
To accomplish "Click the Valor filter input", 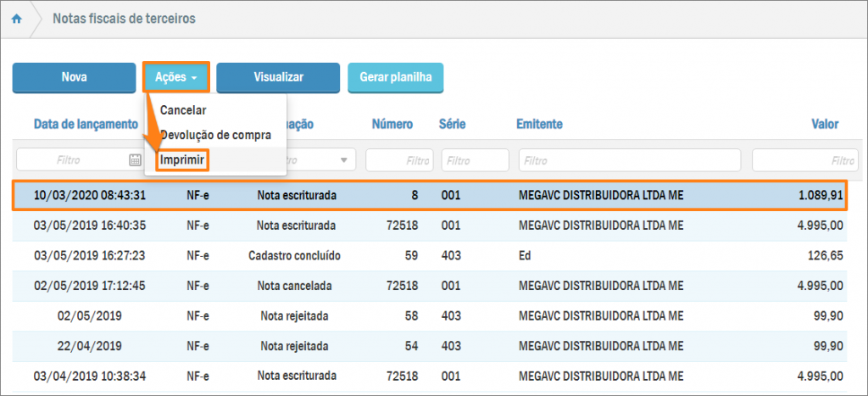I will coord(804,159).
